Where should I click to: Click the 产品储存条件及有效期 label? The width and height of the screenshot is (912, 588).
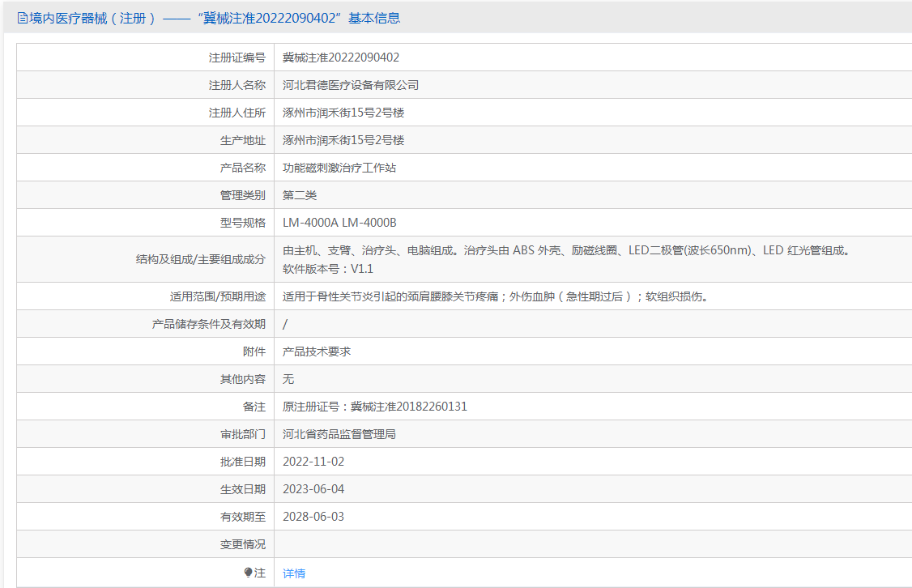208,324
